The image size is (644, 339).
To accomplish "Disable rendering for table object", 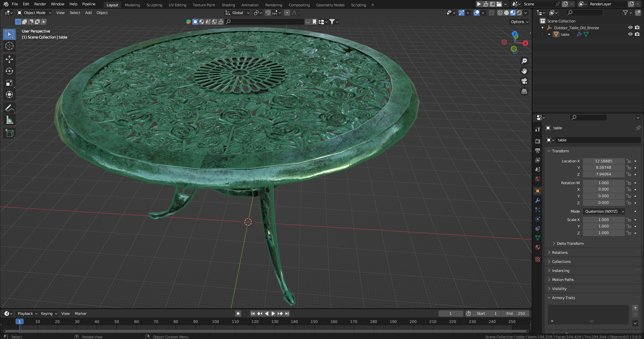I will pyautogui.click(x=637, y=34).
